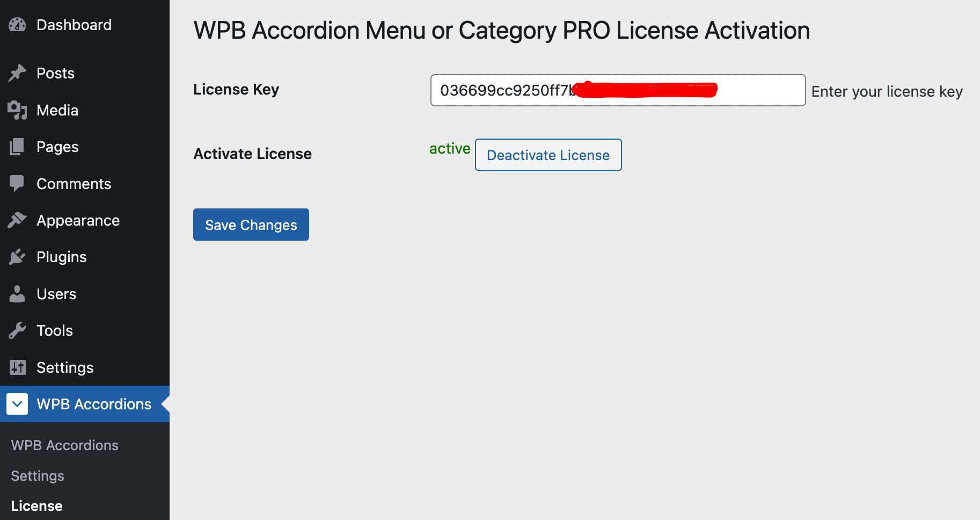Select the License submenu item
The height and width of the screenshot is (520, 980).
point(36,505)
